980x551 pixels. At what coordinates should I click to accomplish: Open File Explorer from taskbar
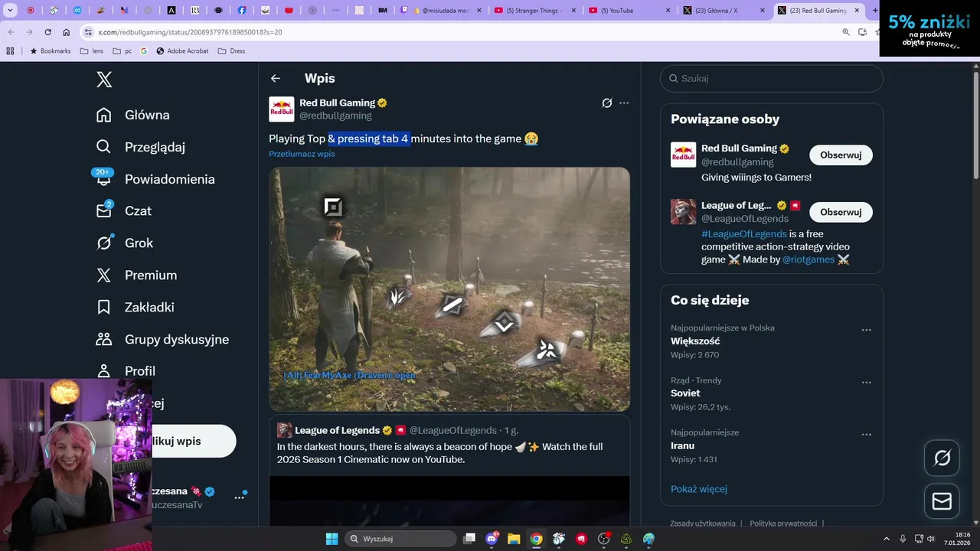click(x=514, y=539)
